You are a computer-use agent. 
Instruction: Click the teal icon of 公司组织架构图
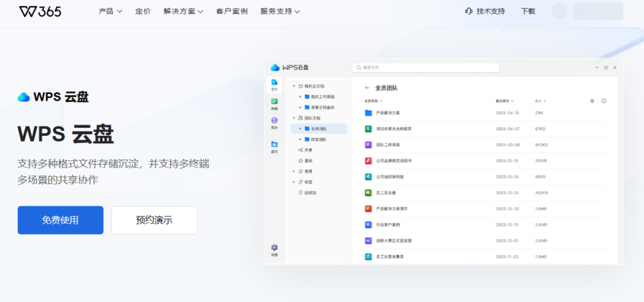[369, 177]
